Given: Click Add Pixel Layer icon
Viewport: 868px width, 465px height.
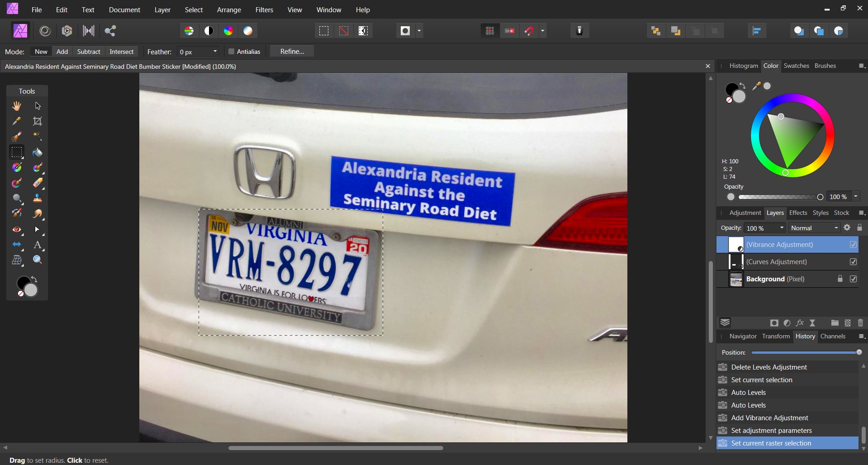Looking at the screenshot, I should [848, 323].
